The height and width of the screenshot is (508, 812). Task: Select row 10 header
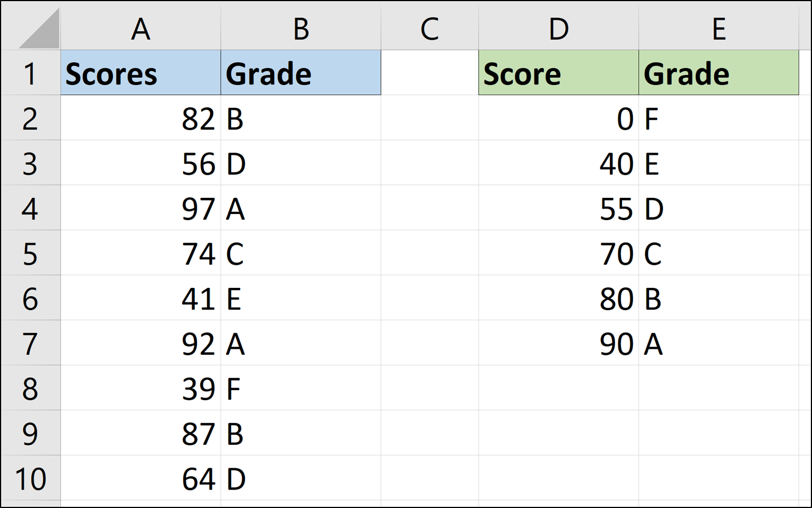pos(30,479)
